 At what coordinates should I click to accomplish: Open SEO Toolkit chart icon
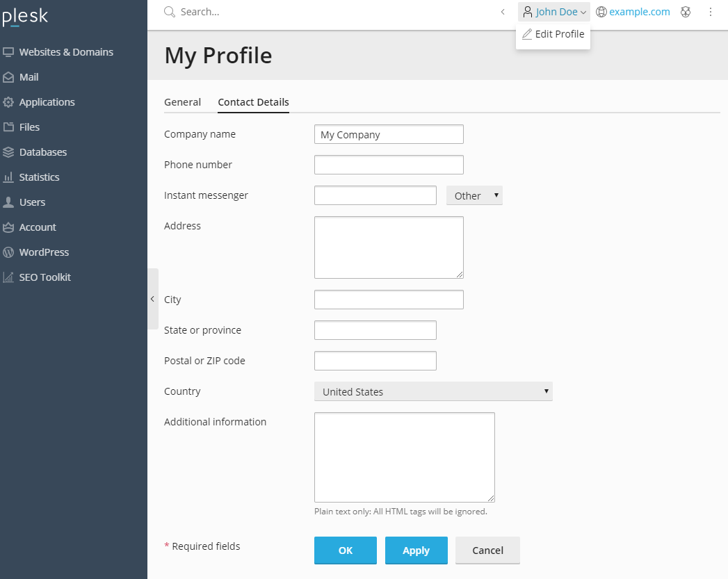[x=8, y=277]
